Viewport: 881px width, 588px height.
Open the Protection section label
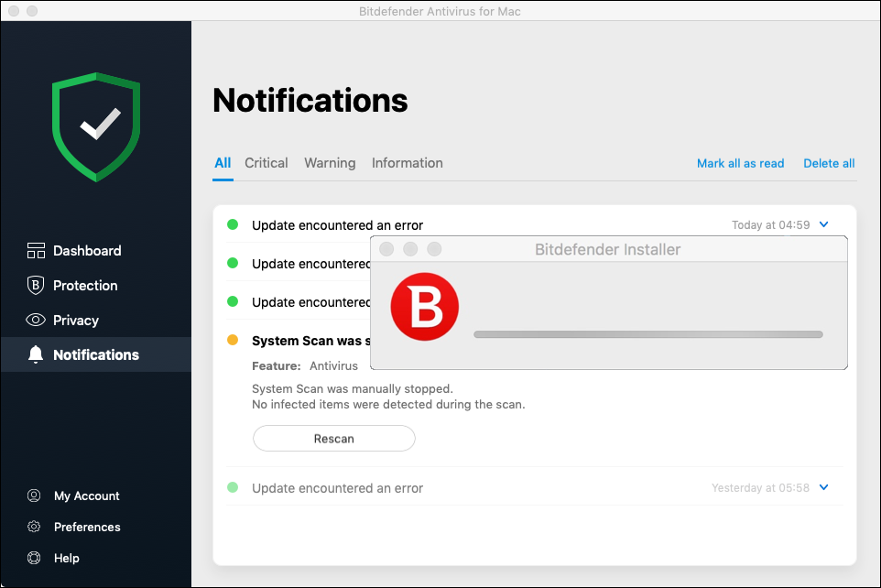tap(85, 286)
